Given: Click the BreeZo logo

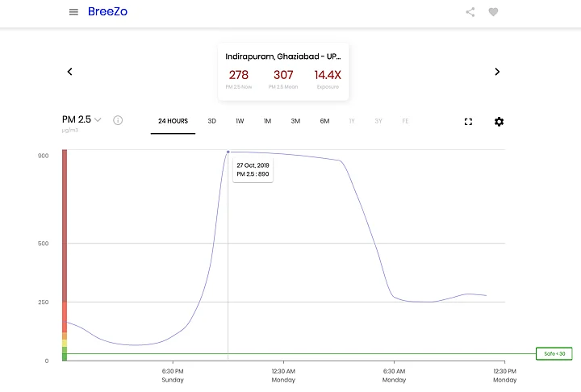Looking at the screenshot, I should tap(107, 12).
